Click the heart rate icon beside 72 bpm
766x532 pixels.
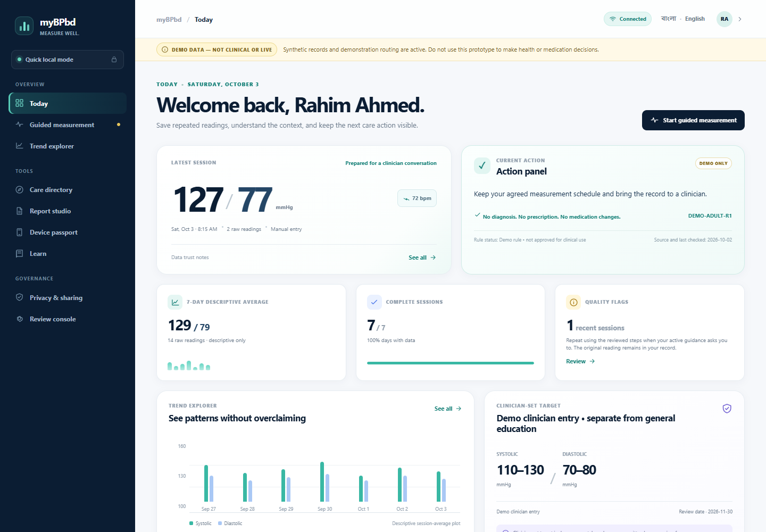click(x=406, y=198)
